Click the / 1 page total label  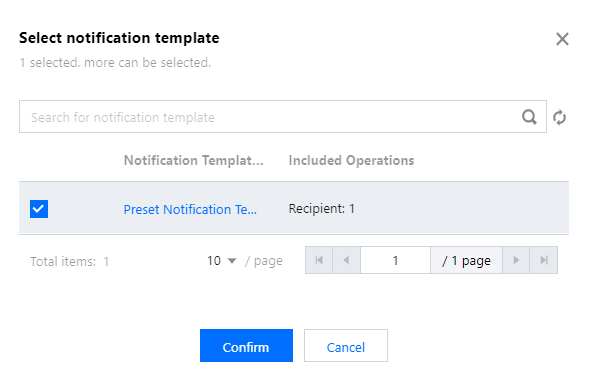point(466,260)
